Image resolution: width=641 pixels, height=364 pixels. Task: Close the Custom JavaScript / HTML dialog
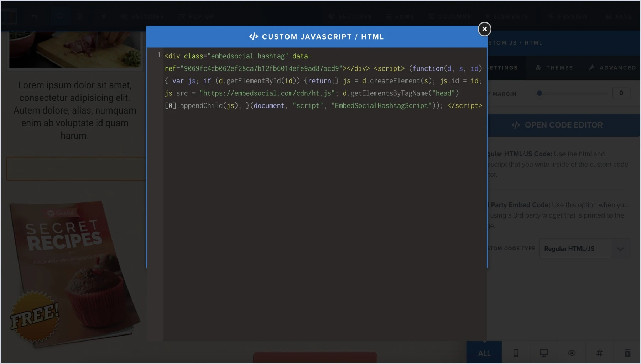click(484, 29)
